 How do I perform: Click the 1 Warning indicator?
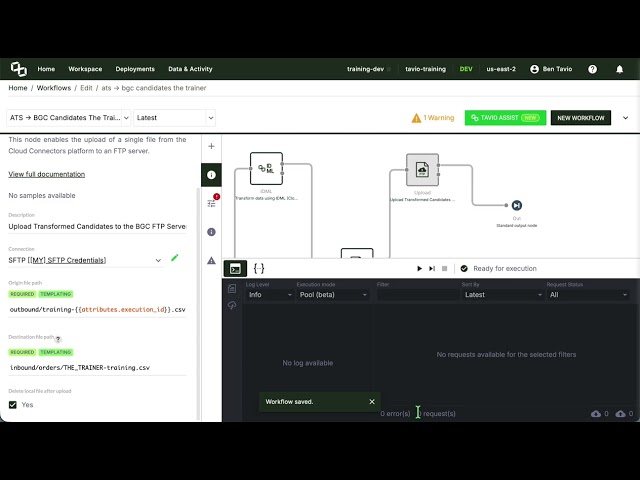click(x=433, y=118)
